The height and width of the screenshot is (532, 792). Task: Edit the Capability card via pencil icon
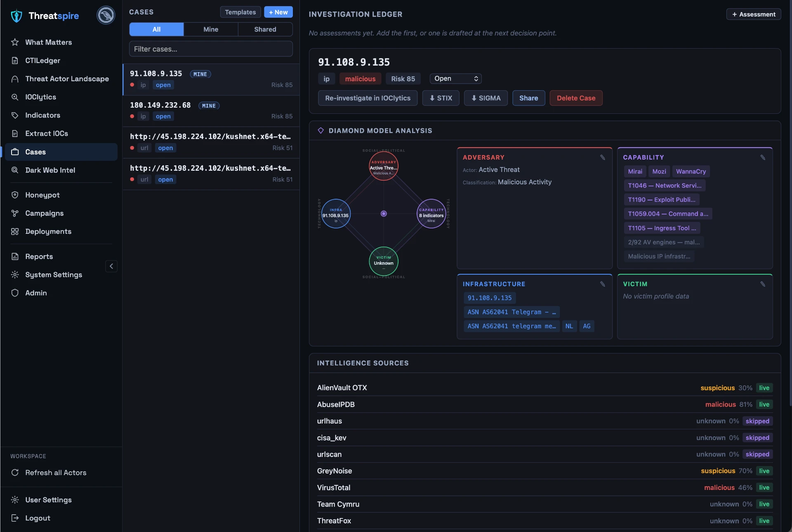point(763,158)
